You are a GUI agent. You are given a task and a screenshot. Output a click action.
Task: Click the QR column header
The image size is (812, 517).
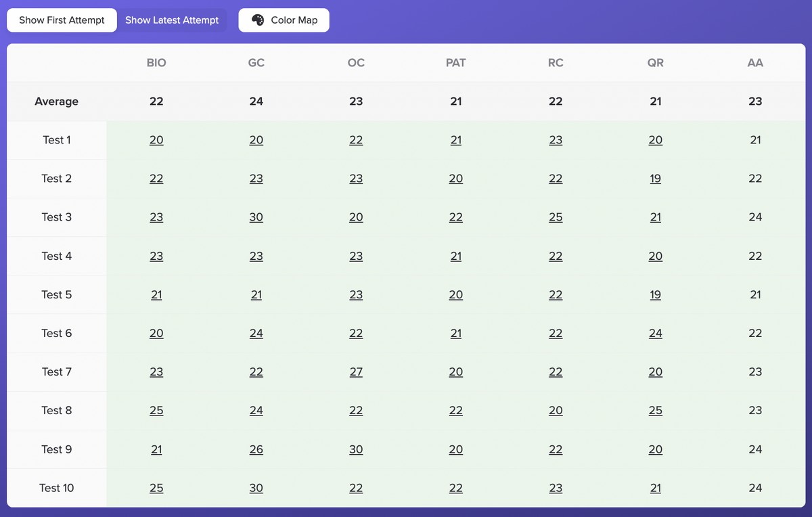point(656,63)
